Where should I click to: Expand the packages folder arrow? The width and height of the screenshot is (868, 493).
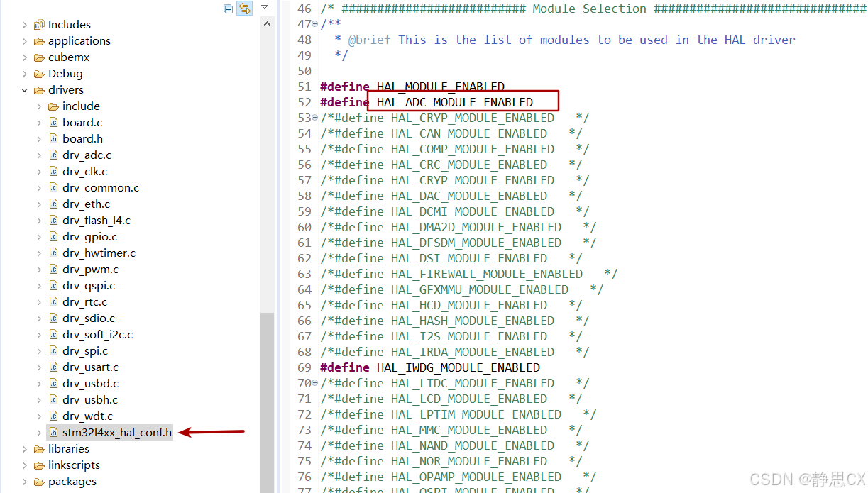[x=25, y=482]
